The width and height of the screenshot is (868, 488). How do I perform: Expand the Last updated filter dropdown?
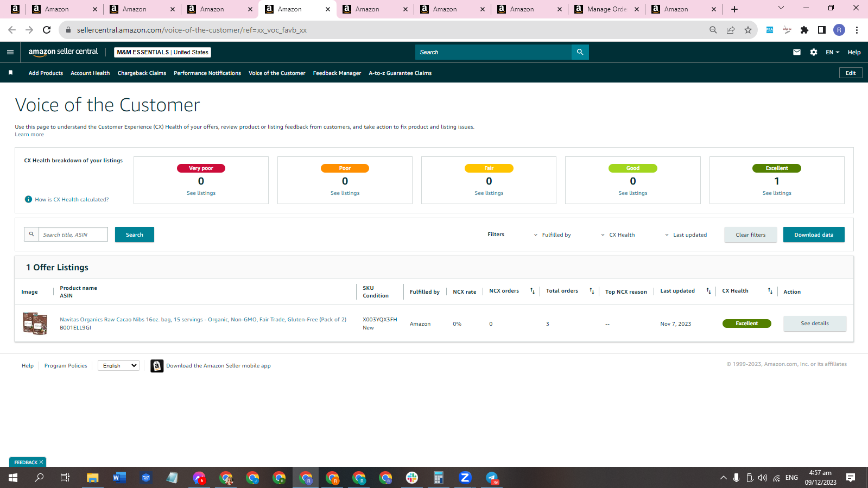click(686, 235)
